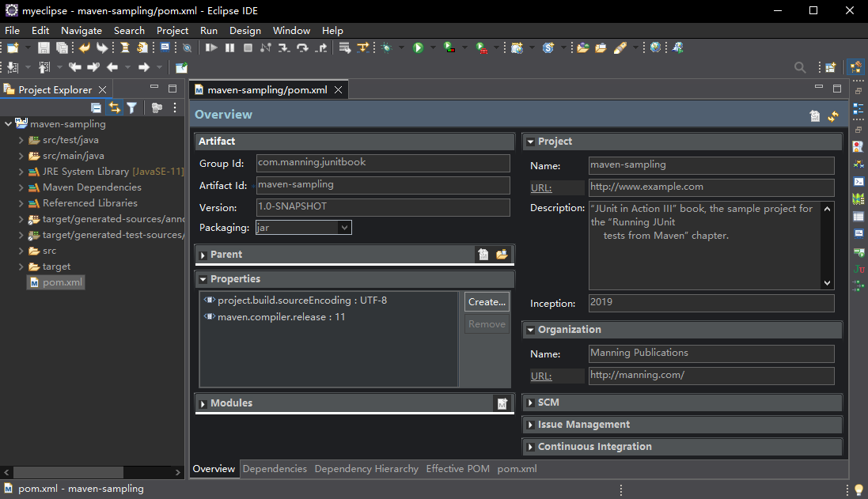Screen dimensions: 868x499
Task: Click the Project URL link label
Action: [541, 188]
